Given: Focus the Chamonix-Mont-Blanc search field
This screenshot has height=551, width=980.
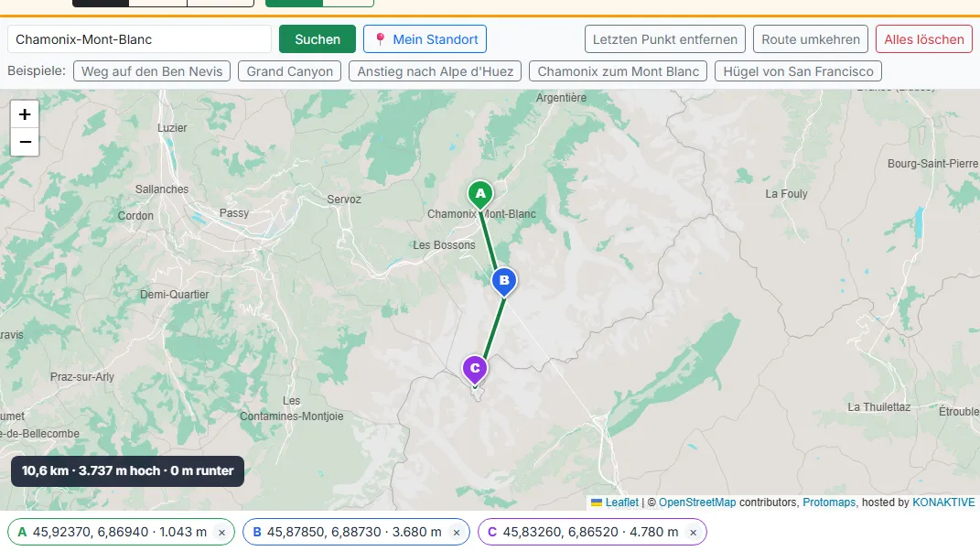Looking at the screenshot, I should [139, 39].
